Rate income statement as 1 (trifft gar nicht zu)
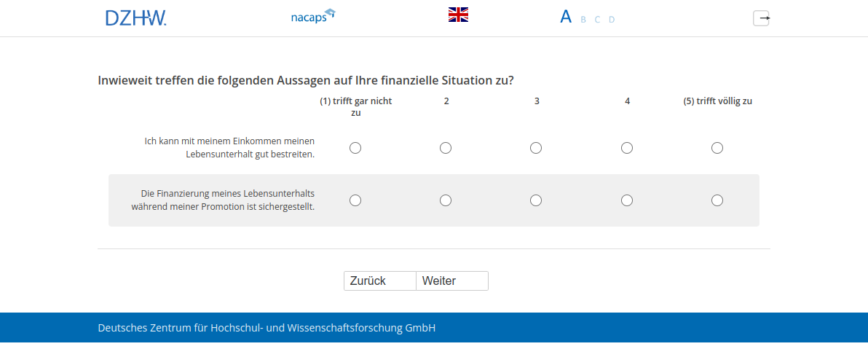868x349 pixels. pyautogui.click(x=355, y=148)
